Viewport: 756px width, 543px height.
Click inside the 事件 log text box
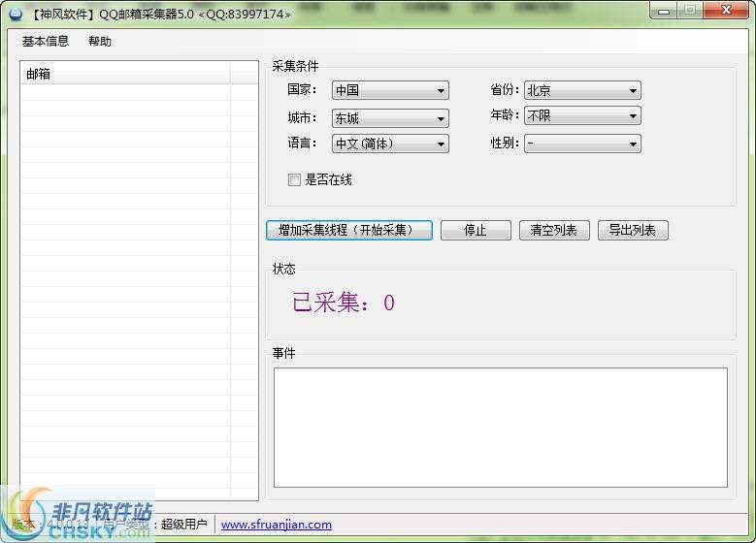tap(501, 428)
